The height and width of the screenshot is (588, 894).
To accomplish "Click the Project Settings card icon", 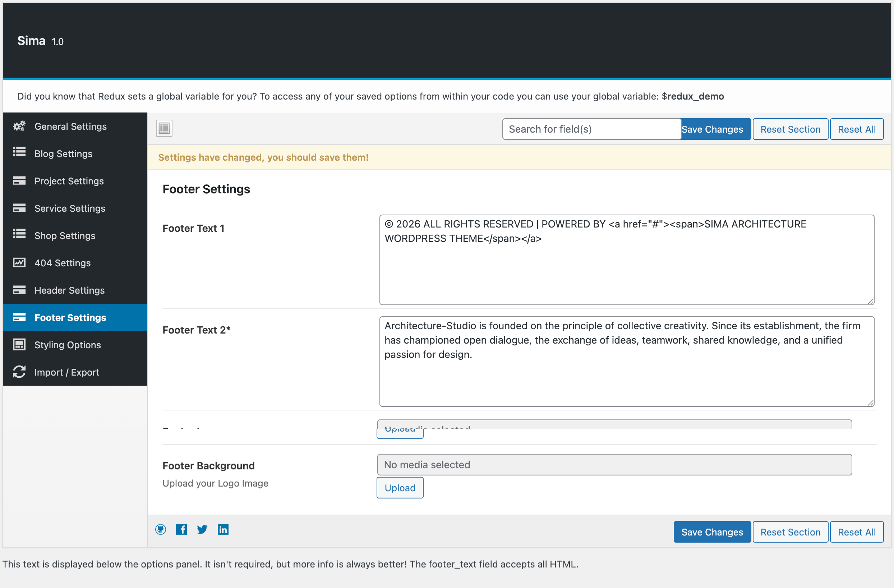I will coord(19,181).
